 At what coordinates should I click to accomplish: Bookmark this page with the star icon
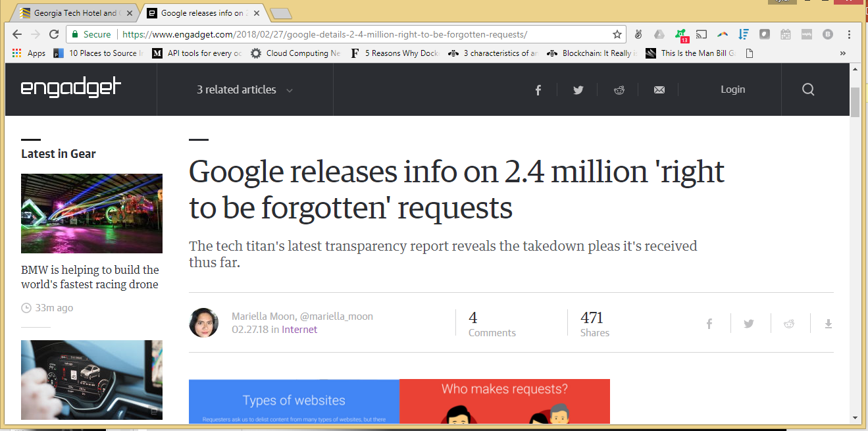[617, 34]
